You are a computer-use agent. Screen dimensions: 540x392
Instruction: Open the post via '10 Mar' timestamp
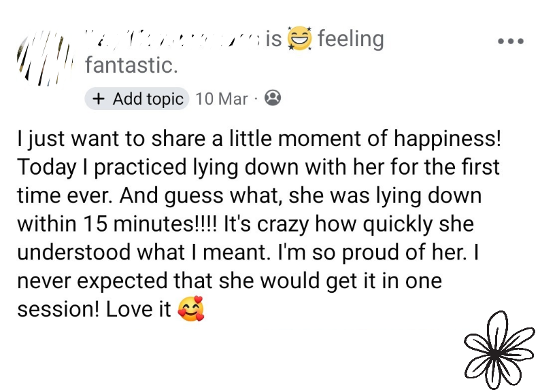click(x=221, y=99)
